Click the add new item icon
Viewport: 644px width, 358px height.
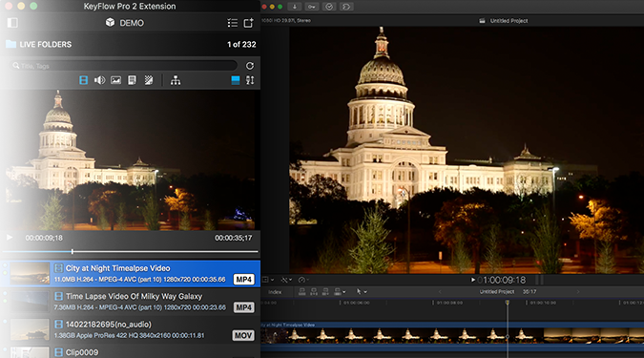pyautogui.click(x=248, y=23)
